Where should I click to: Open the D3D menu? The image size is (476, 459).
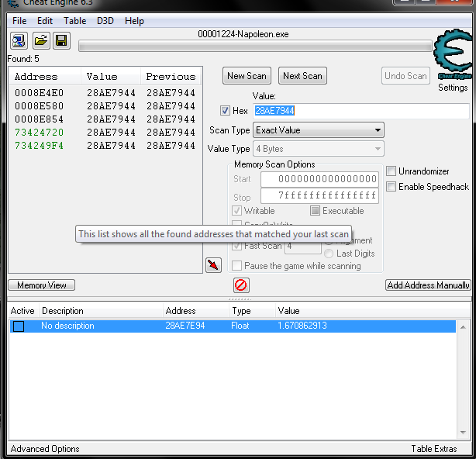pos(105,21)
